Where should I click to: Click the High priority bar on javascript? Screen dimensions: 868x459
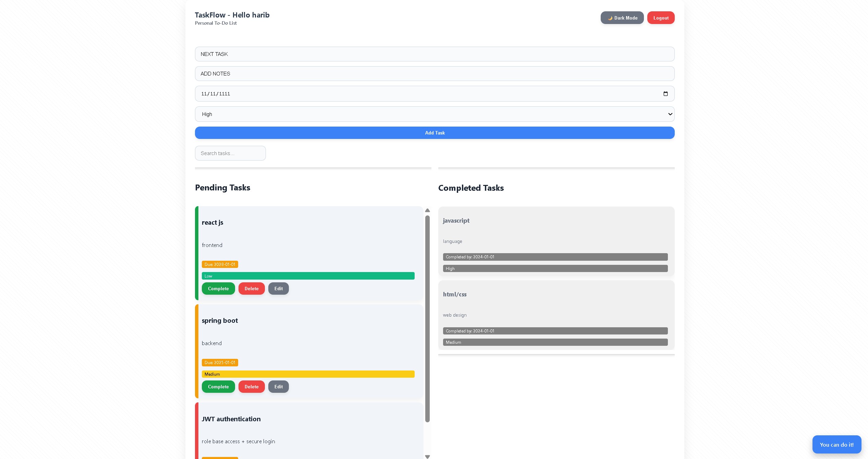(555, 269)
